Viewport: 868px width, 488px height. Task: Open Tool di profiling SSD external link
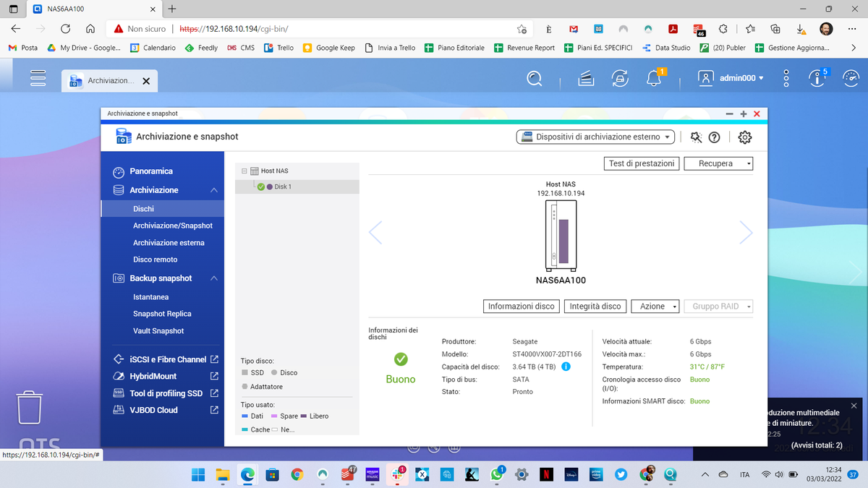pos(214,393)
